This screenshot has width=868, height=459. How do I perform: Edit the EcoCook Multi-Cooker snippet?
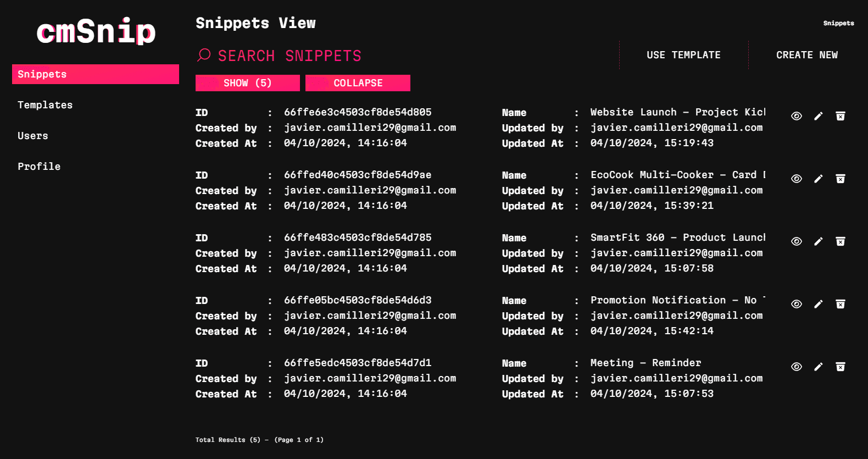[818, 179]
